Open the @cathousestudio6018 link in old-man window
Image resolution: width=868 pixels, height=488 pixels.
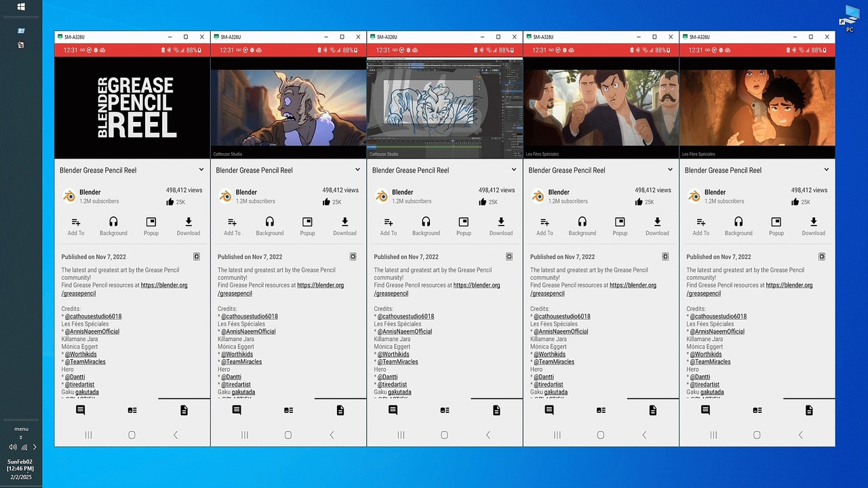click(x=249, y=317)
